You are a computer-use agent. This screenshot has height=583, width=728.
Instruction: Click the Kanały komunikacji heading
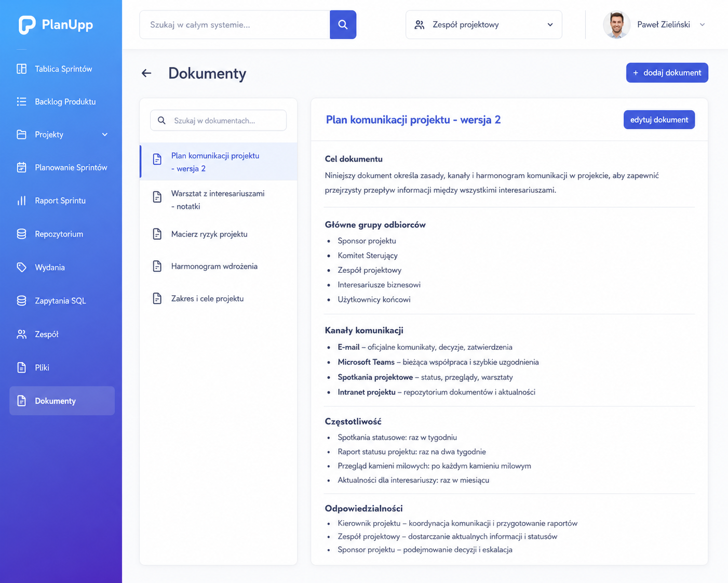coord(364,330)
